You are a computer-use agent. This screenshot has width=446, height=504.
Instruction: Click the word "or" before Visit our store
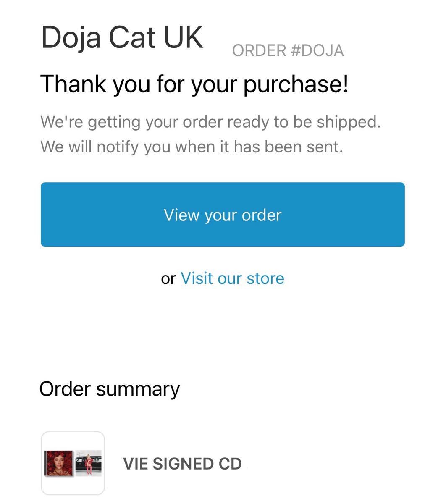click(168, 279)
